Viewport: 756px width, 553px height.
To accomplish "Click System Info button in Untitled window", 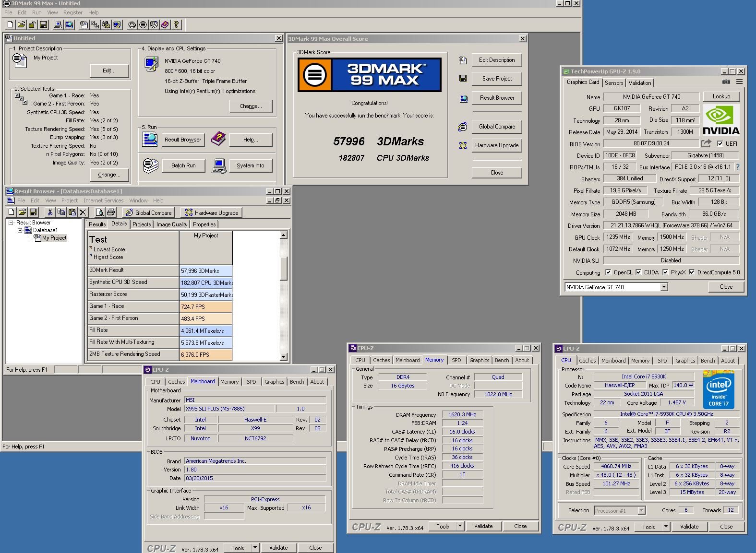I will click(x=251, y=165).
